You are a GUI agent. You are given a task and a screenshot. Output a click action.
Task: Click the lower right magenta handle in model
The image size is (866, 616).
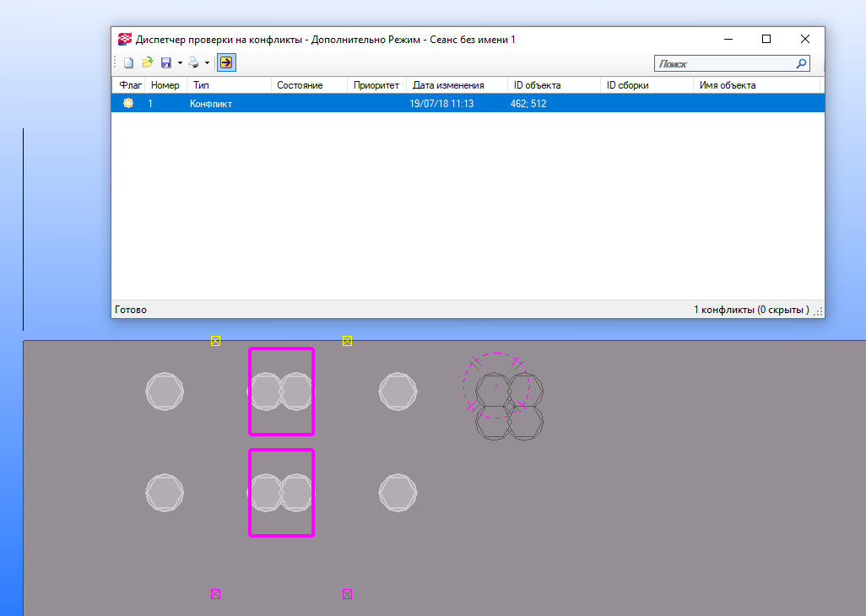click(348, 594)
